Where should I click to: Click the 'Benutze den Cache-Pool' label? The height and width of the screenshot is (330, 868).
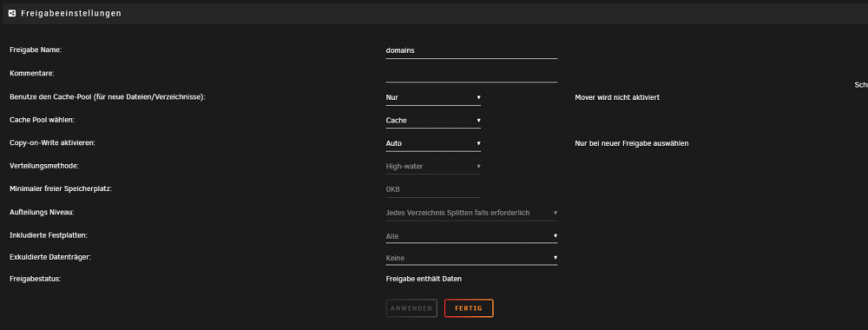pos(108,97)
